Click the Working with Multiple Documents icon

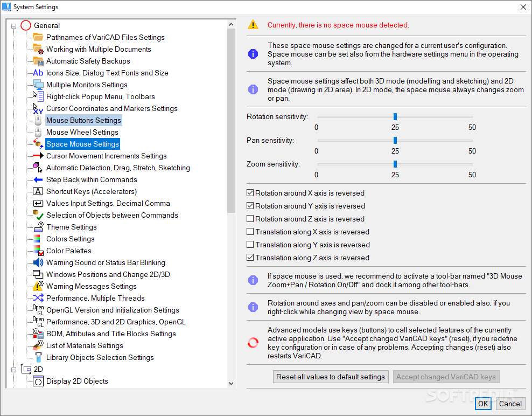point(38,49)
